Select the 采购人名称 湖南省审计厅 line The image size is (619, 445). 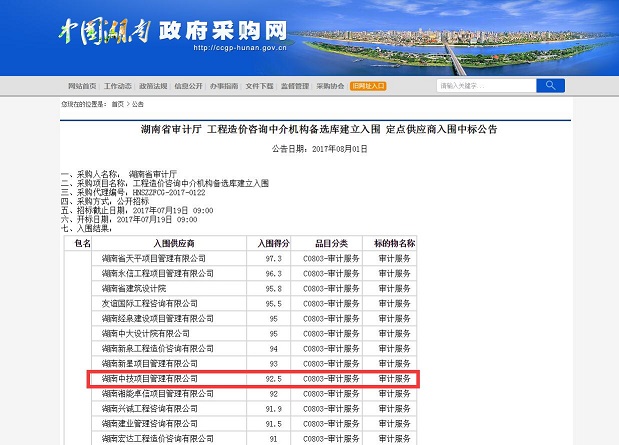coord(119,174)
